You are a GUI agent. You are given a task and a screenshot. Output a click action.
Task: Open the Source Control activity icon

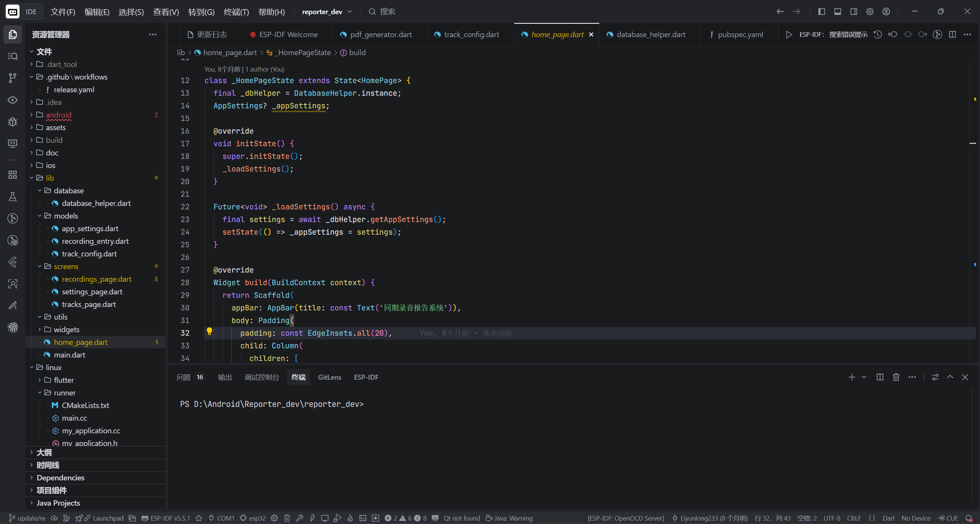12,78
